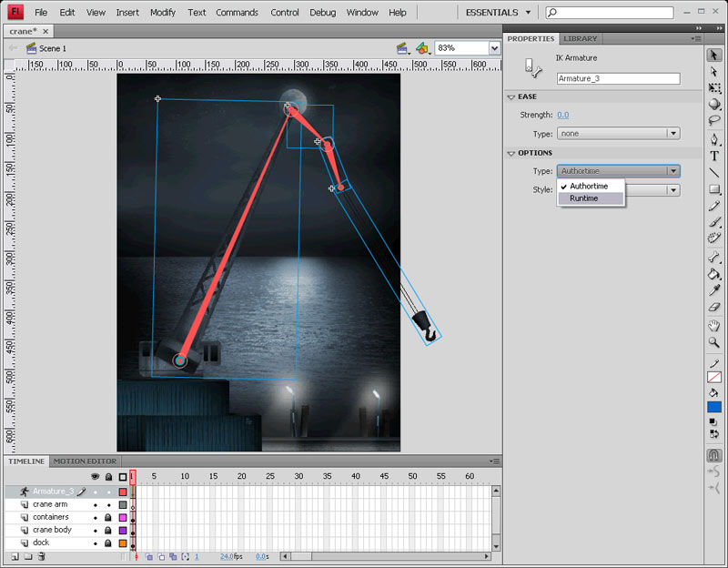Click the Delete layer trash icon
The image size is (728, 568).
(x=42, y=556)
